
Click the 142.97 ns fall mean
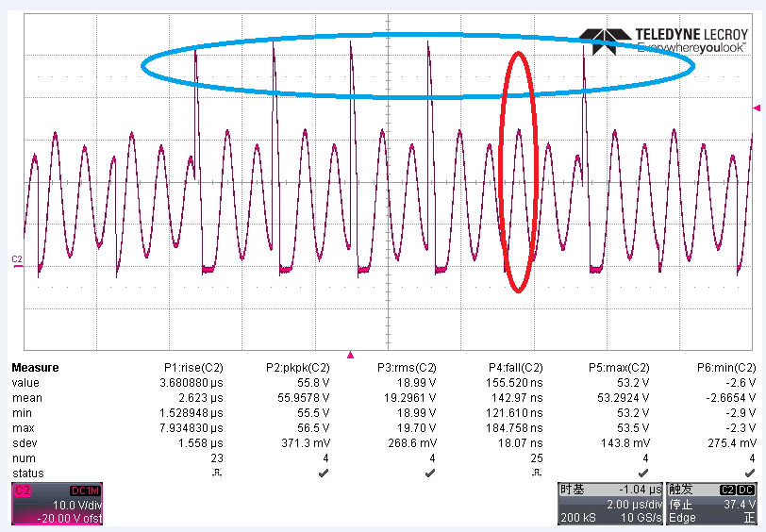(517, 398)
